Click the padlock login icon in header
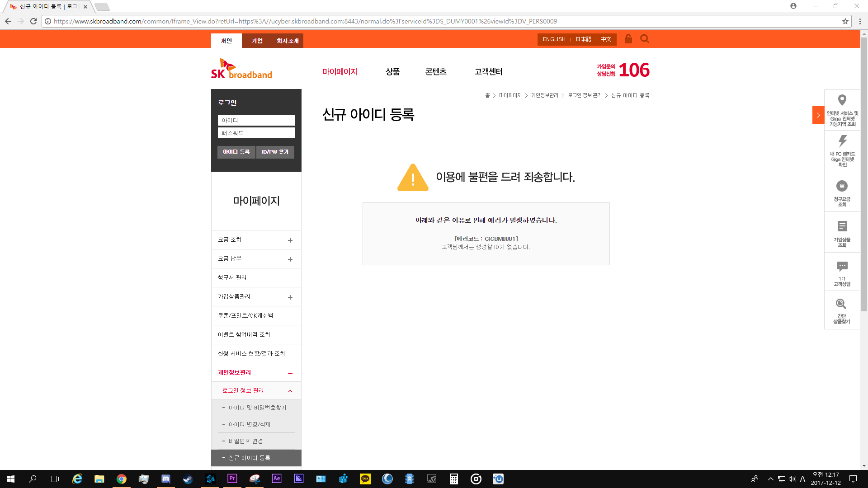The height and width of the screenshot is (488, 868). coord(628,39)
